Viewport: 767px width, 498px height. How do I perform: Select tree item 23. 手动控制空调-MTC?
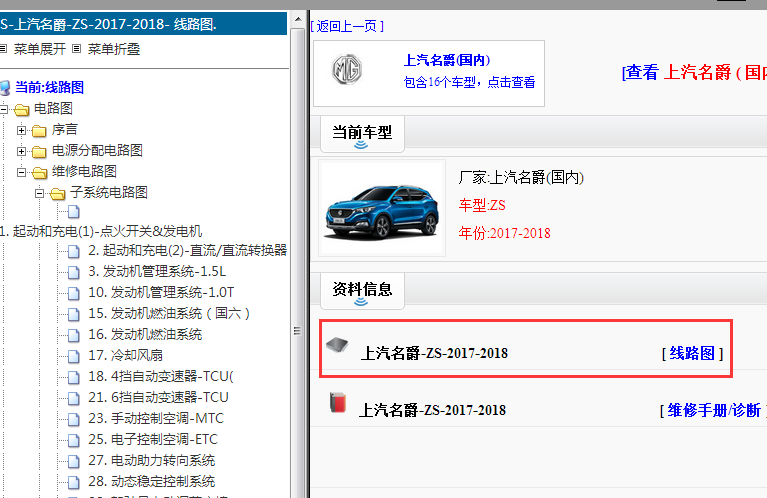point(156,419)
